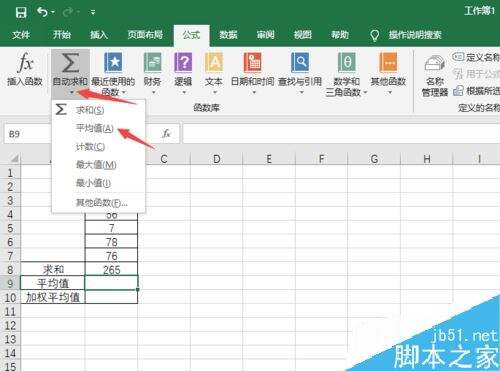Open the 文件 tab

[21, 35]
